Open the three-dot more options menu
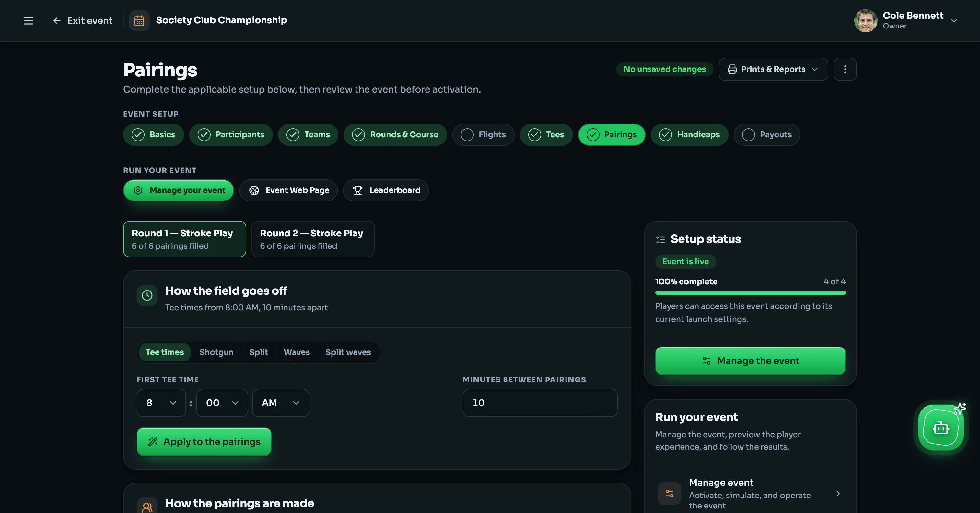This screenshot has width=980, height=513. pyautogui.click(x=845, y=69)
